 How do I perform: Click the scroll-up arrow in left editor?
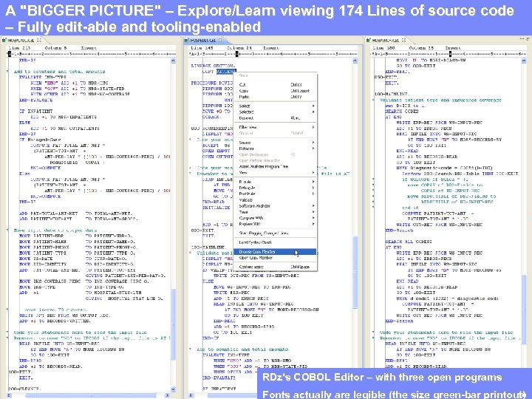(173, 61)
